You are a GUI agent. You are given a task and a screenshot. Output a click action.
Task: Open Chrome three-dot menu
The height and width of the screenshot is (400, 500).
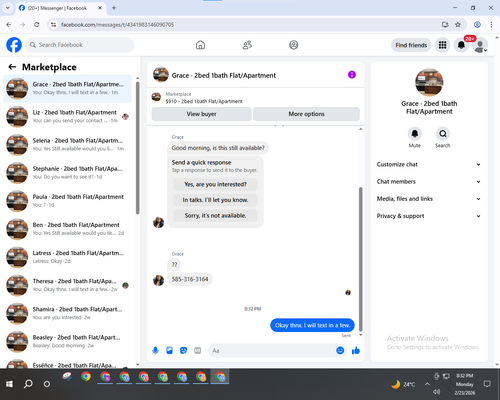pos(491,25)
